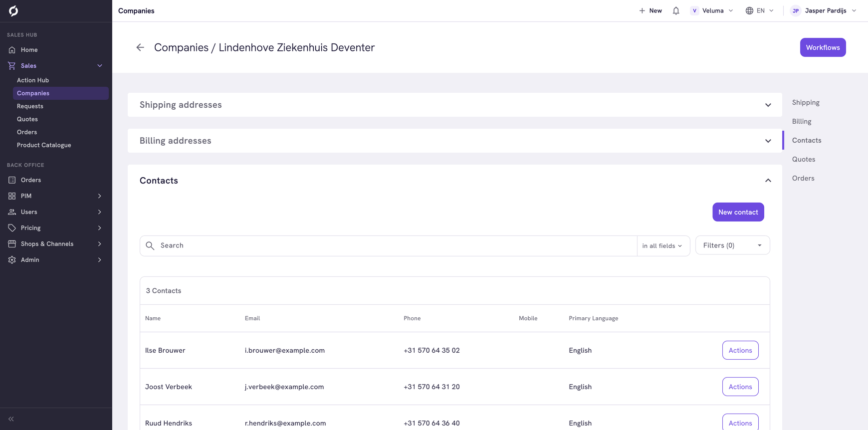The height and width of the screenshot is (430, 868).
Task: Collapse the Contacts section chevron
Action: tap(768, 181)
